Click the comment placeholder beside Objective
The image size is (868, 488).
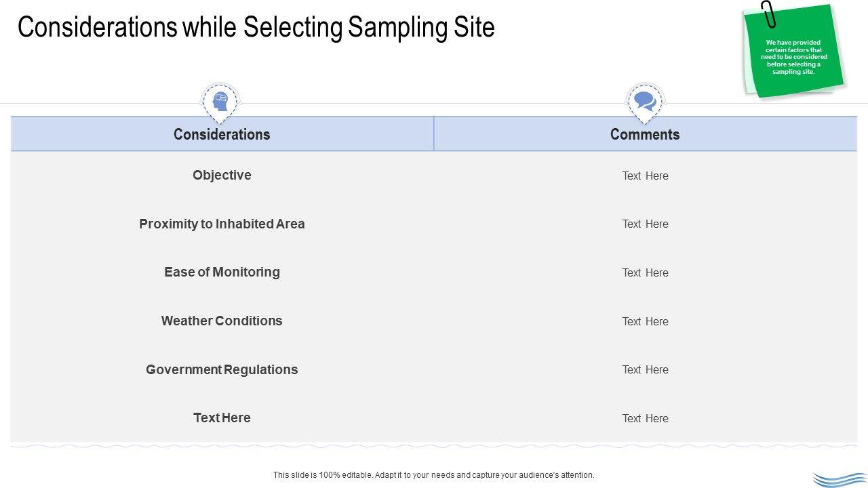tap(645, 176)
